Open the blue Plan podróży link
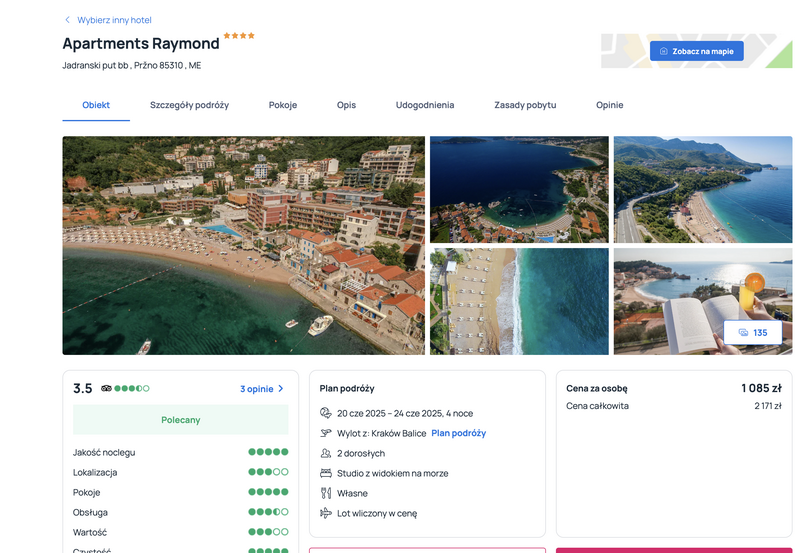Screen dimensions: 800x553 (x=459, y=433)
